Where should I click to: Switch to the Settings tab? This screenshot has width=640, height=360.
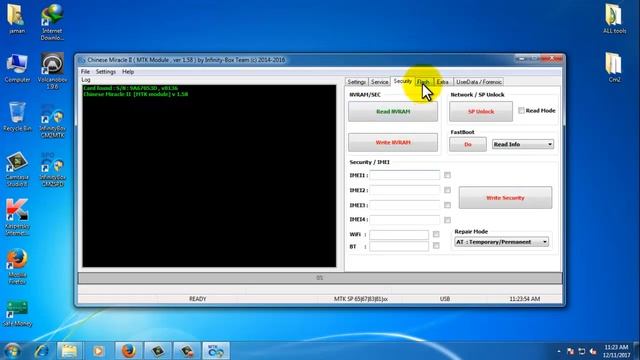coord(356,82)
